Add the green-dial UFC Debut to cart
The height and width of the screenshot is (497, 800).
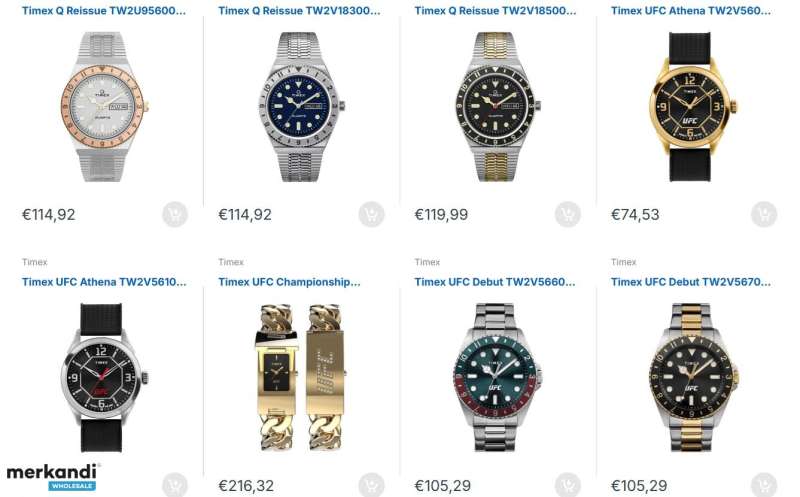[x=568, y=485]
